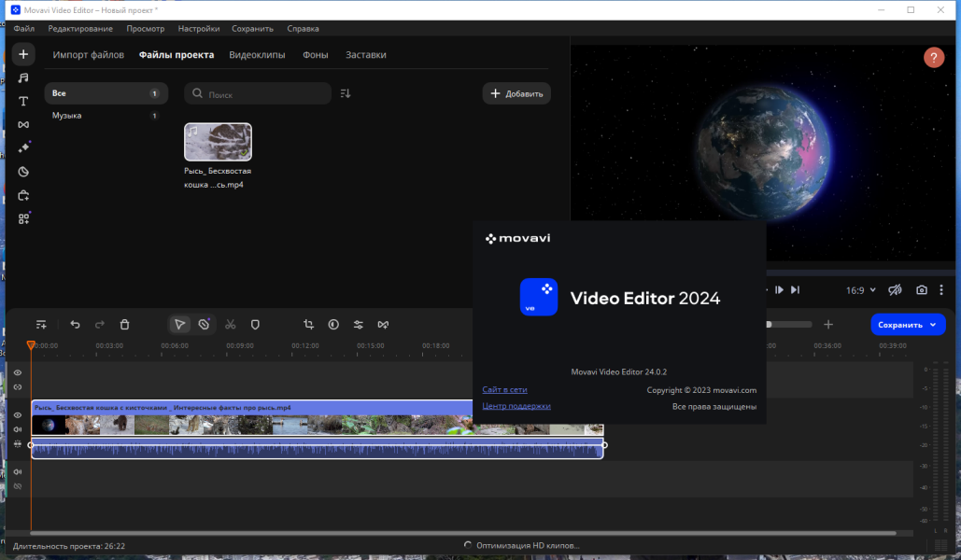
Task: Open the import panel with the plus icon
Action: pyautogui.click(x=23, y=54)
